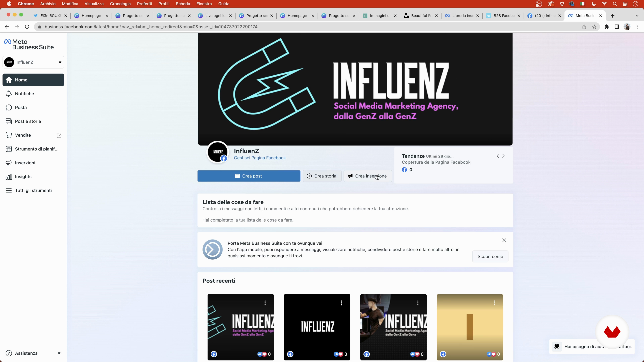This screenshot has height=362, width=644.
Task: Click the Crea inserzione button
Action: (367, 176)
